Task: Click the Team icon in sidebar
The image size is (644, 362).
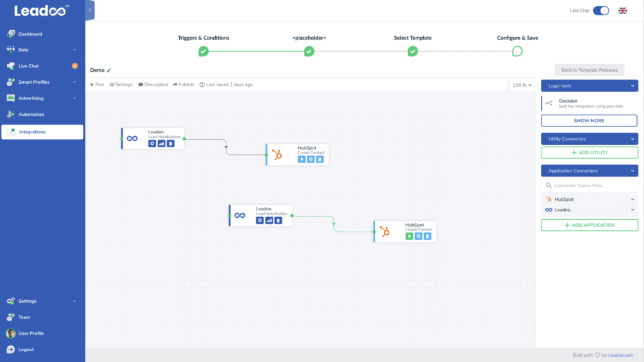Action: click(x=11, y=317)
